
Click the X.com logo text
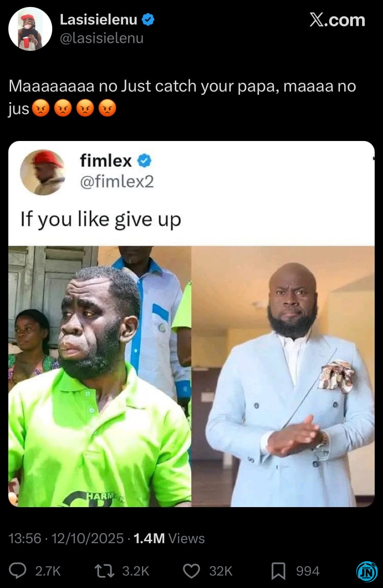point(337,20)
